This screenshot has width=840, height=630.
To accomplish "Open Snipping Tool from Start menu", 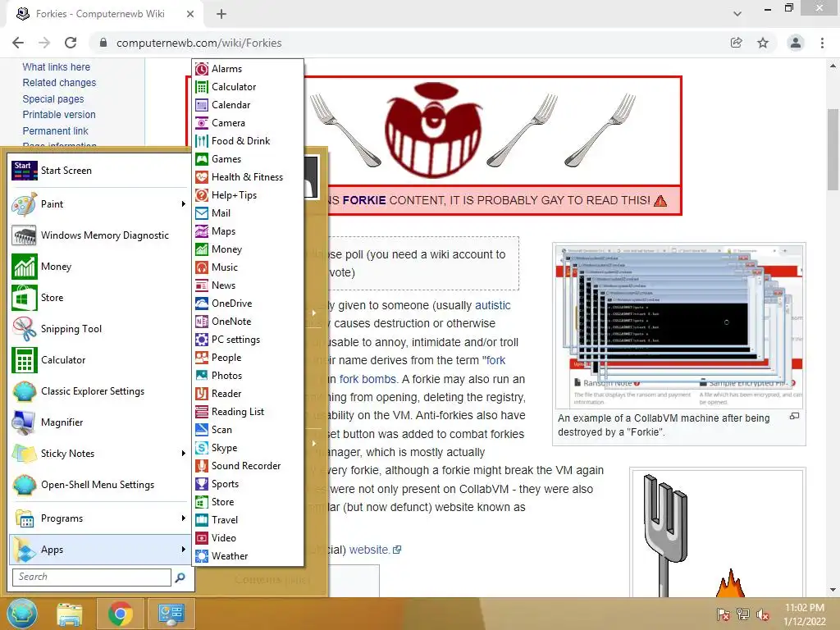I will coord(98,329).
